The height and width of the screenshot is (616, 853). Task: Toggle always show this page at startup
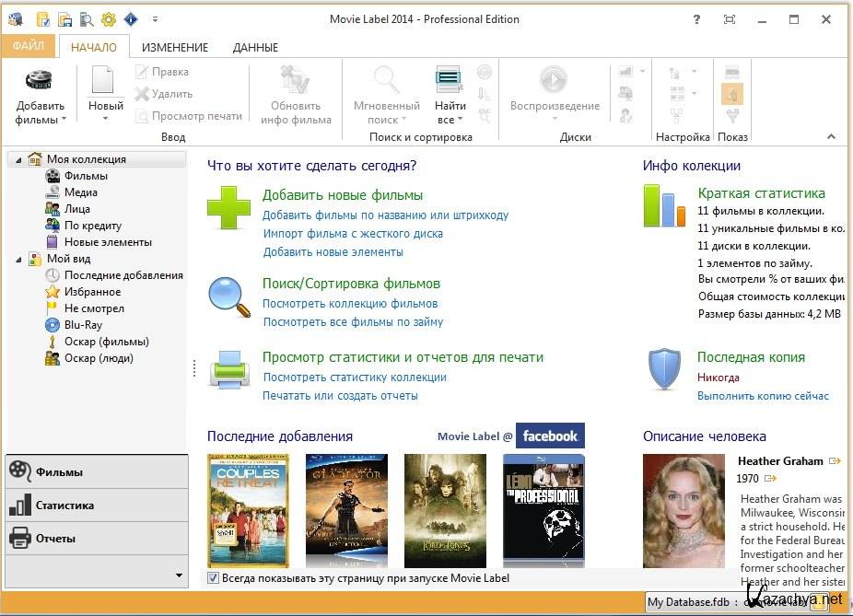pos(214,578)
